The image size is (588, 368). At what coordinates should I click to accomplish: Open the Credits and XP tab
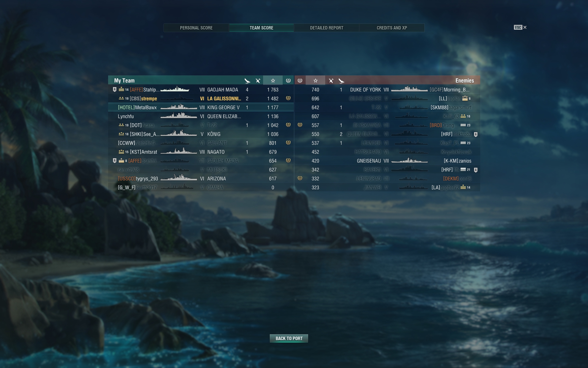[x=392, y=28]
